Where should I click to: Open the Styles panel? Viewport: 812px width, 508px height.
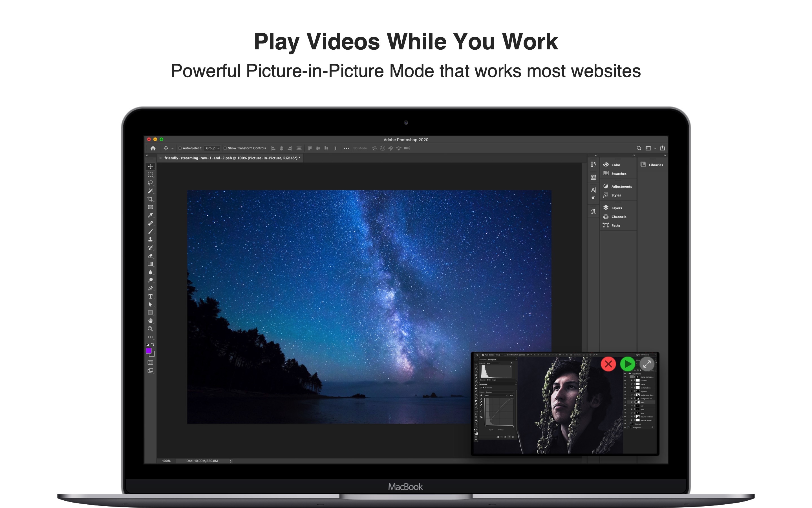(x=616, y=195)
